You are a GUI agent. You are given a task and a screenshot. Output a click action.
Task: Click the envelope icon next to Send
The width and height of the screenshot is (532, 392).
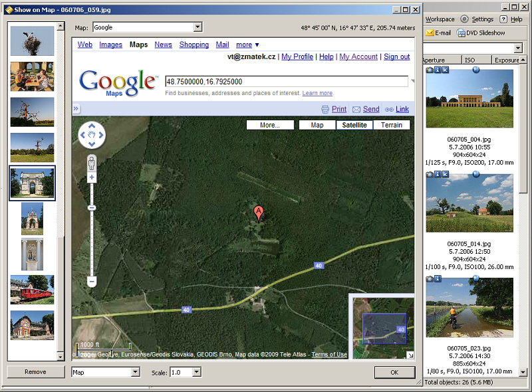356,109
